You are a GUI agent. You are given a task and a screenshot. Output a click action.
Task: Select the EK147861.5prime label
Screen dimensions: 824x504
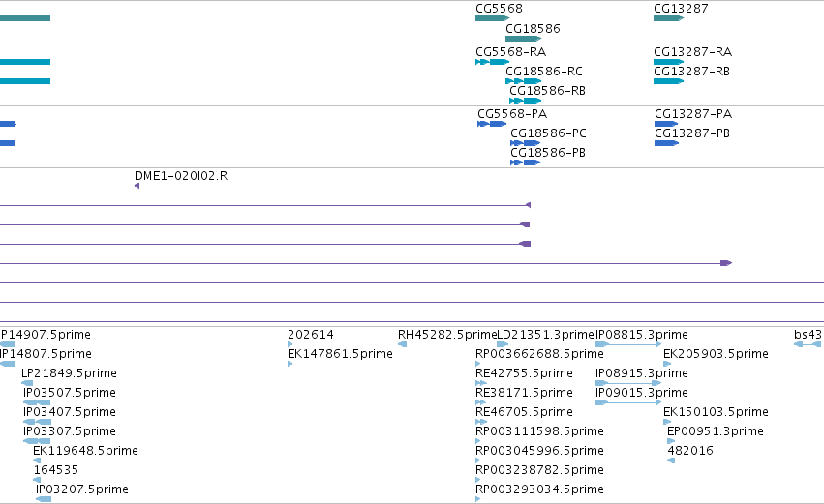[340, 354]
